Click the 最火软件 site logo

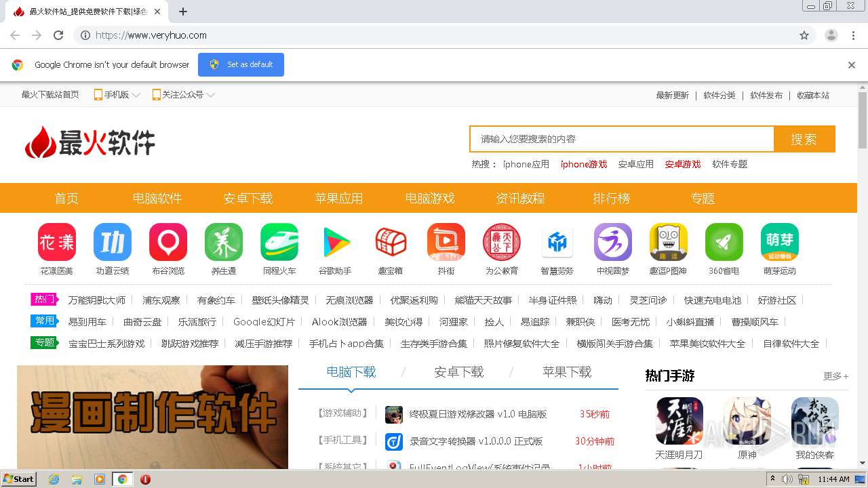90,142
